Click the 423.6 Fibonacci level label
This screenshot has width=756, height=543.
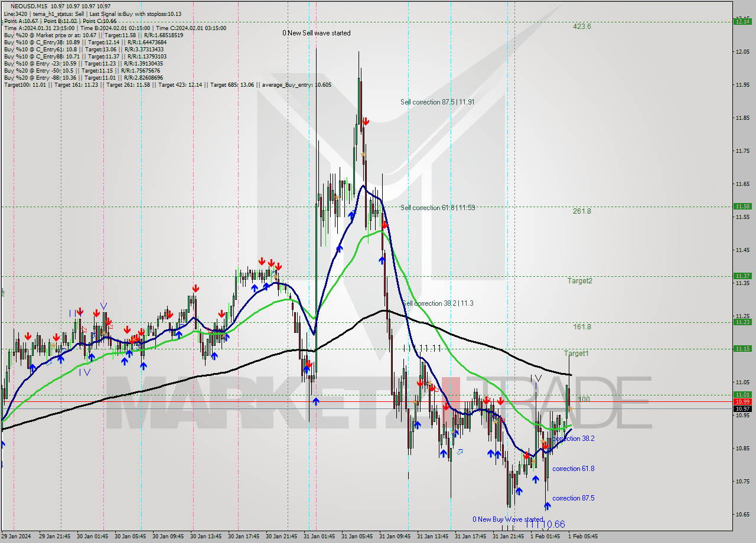(x=582, y=26)
